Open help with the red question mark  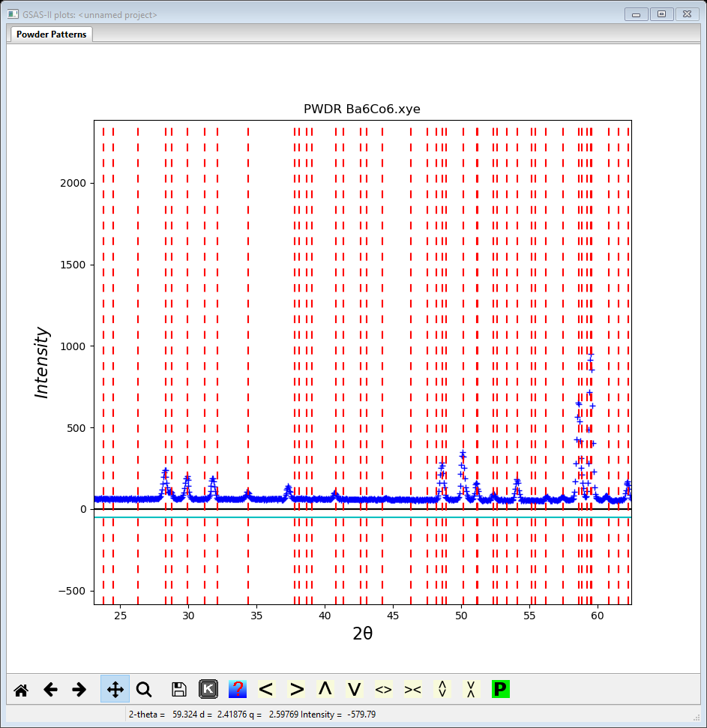click(237, 689)
